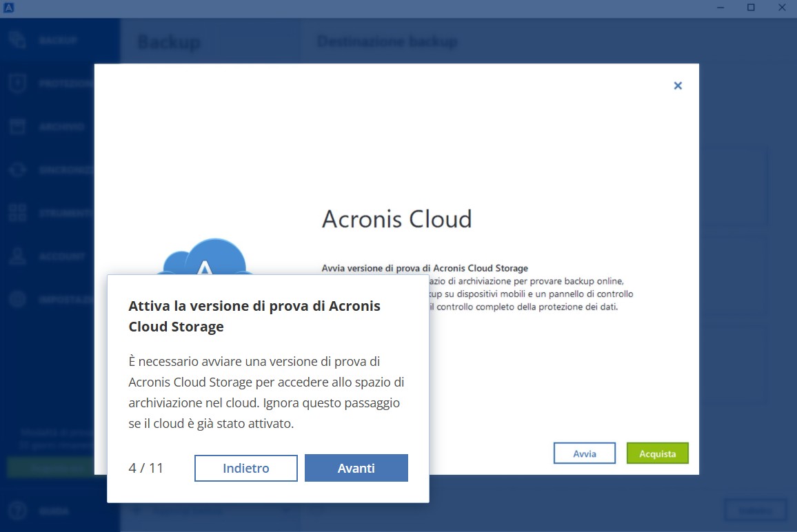The image size is (797, 532).
Task: Click the Acronis logo in title bar
Action: [9, 8]
